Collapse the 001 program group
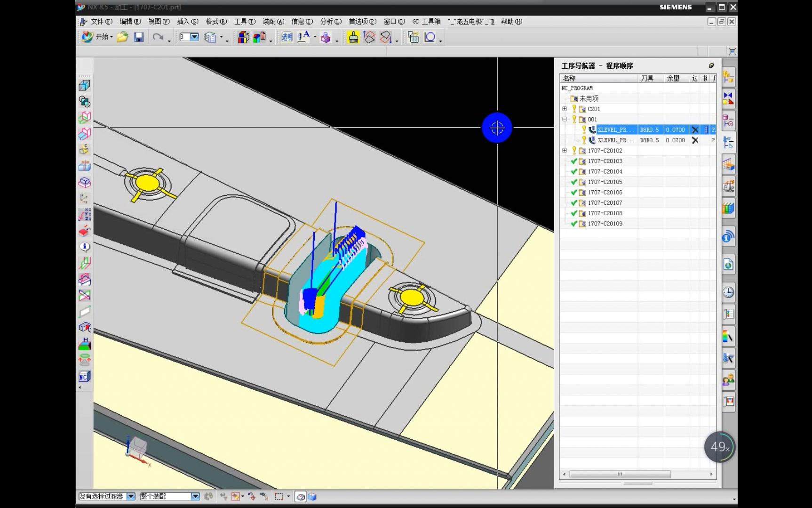Screen dimensions: 812x508 [x=565, y=119]
